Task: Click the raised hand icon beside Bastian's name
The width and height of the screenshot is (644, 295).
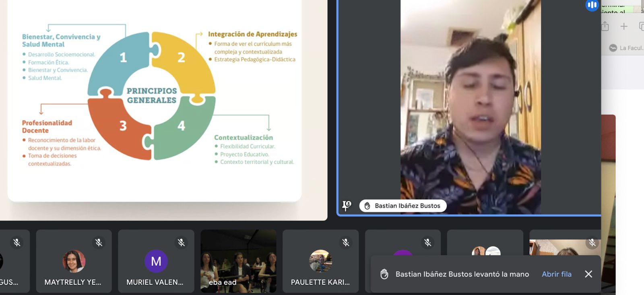Action: [x=367, y=206]
